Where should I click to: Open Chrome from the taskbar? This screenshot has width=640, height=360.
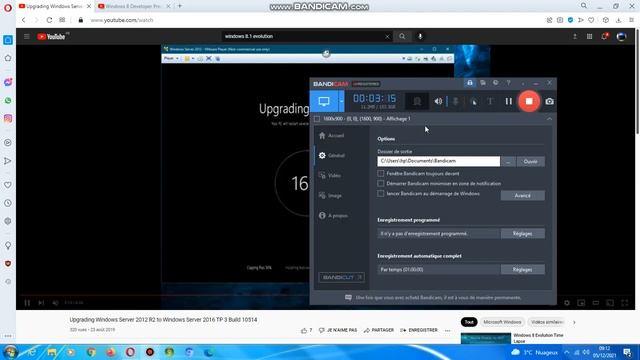[x=91, y=352]
